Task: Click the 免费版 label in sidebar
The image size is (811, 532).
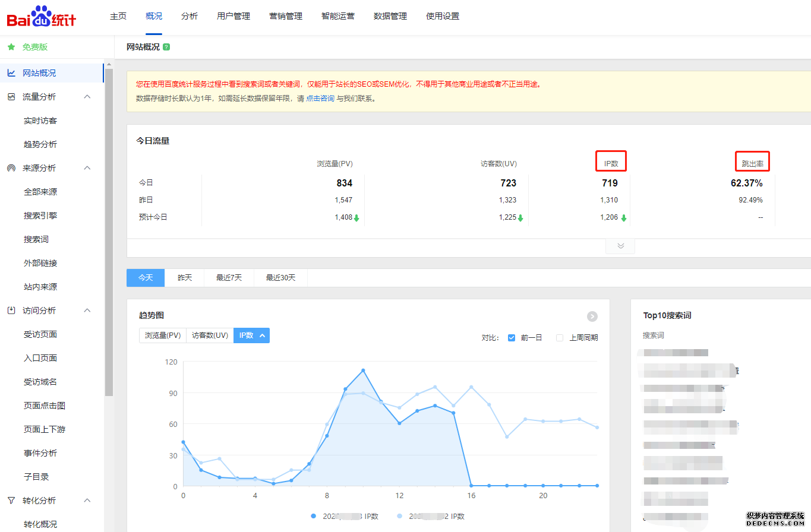Action: (35, 47)
